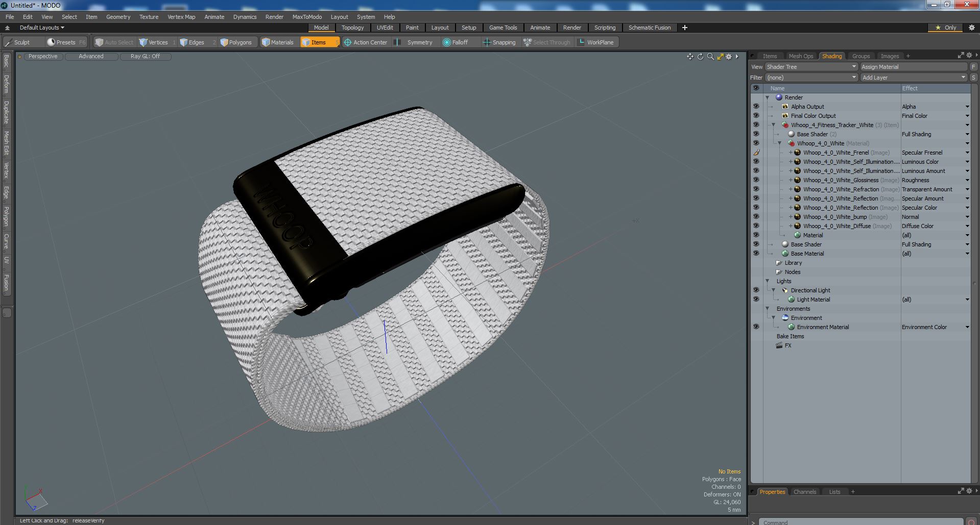The height and width of the screenshot is (525, 980).
Task: Toggle visibility of Environment Material
Action: [x=756, y=327]
